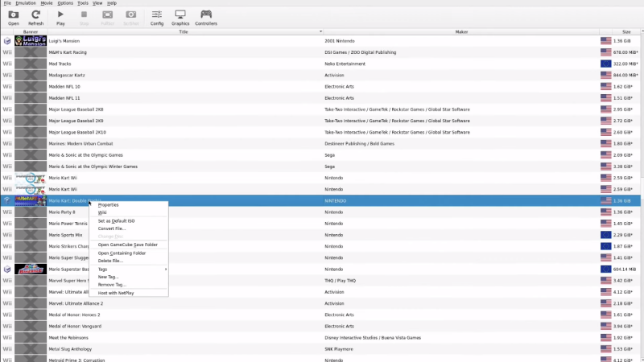Click the Wii icon for Mario Party 8

coord(7,212)
